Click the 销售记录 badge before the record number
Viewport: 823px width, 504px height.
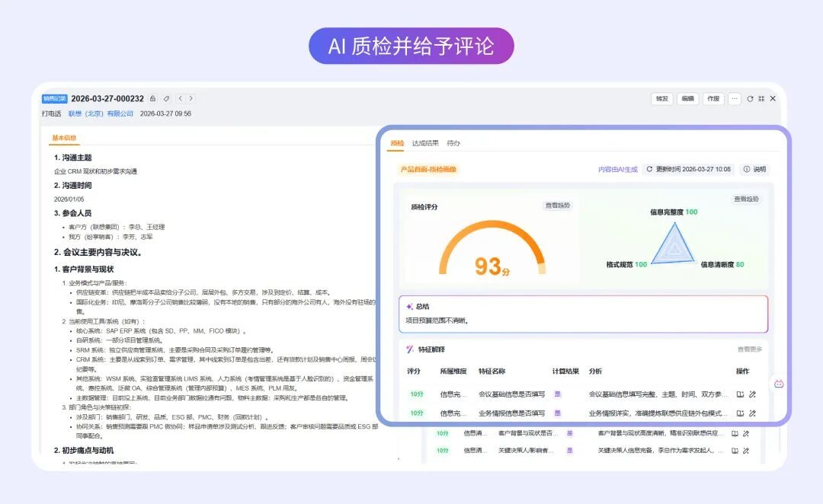click(x=55, y=99)
